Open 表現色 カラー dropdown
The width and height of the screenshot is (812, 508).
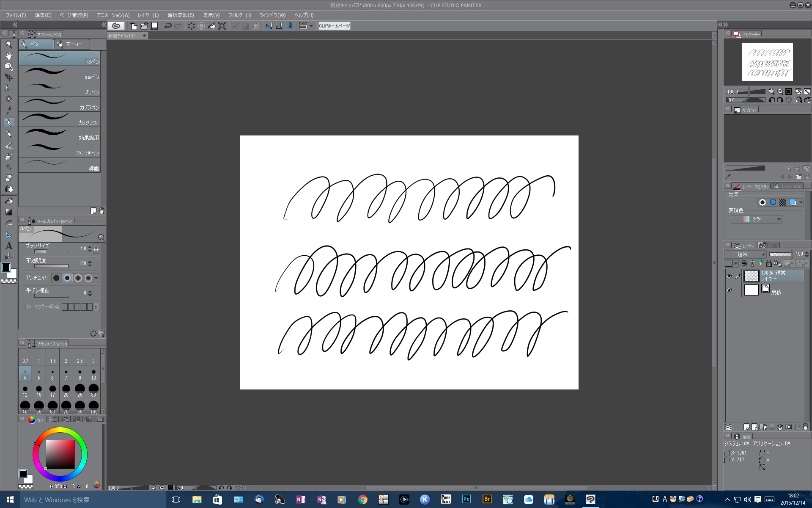tap(756, 219)
